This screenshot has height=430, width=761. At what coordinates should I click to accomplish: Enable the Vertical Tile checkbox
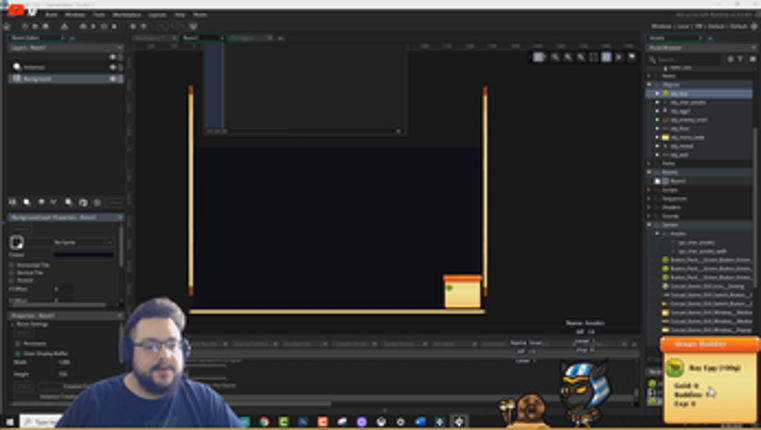coord(12,273)
